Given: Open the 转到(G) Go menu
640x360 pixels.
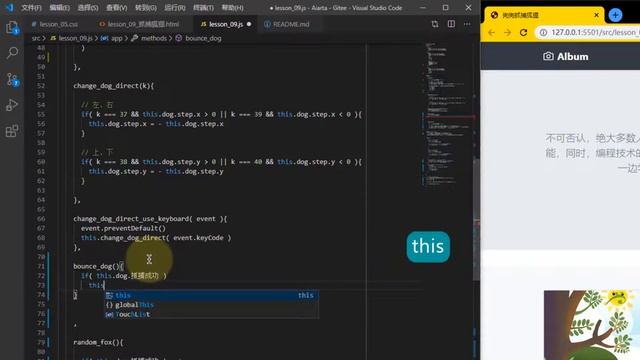Looking at the screenshot, I should pyautogui.click(x=146, y=8).
